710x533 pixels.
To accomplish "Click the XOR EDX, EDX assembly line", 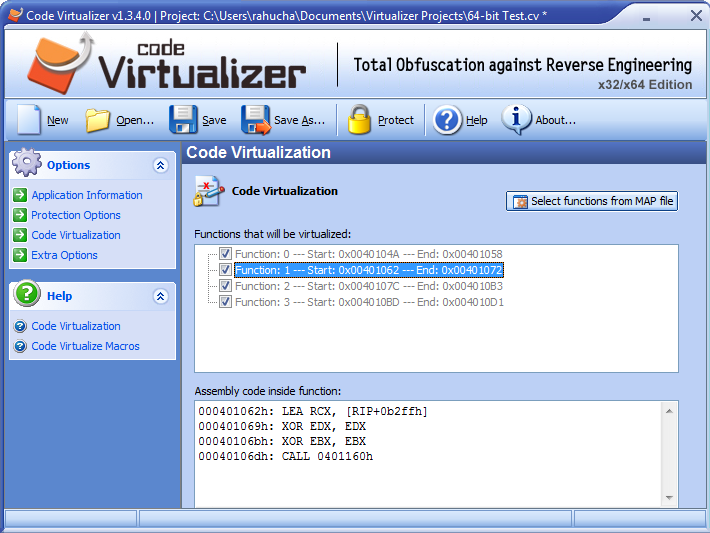I will pos(282,426).
